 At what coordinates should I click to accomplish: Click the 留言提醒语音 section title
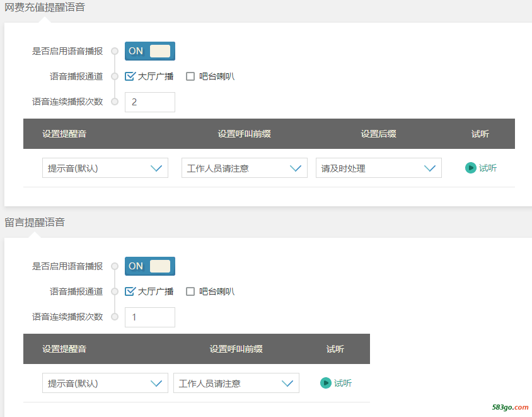point(35,222)
